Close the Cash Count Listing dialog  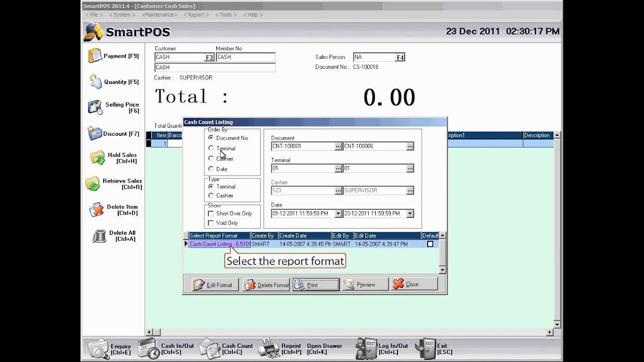[x=415, y=285]
